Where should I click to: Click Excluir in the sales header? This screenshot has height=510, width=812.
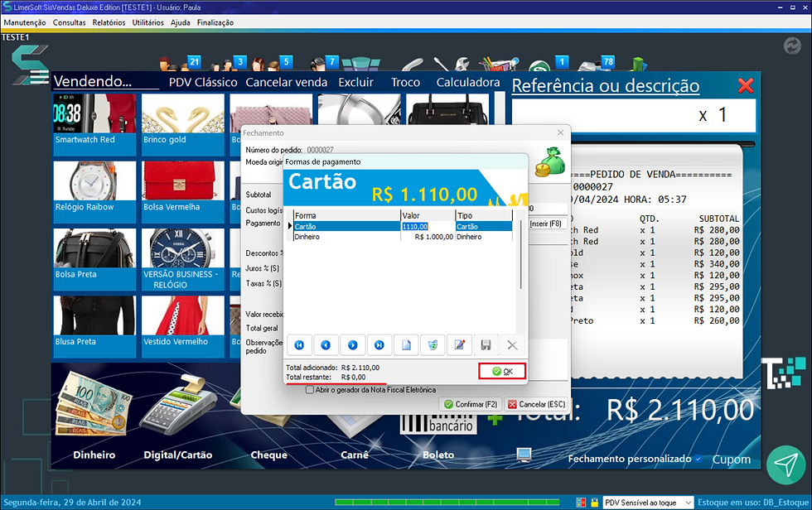pyautogui.click(x=355, y=82)
